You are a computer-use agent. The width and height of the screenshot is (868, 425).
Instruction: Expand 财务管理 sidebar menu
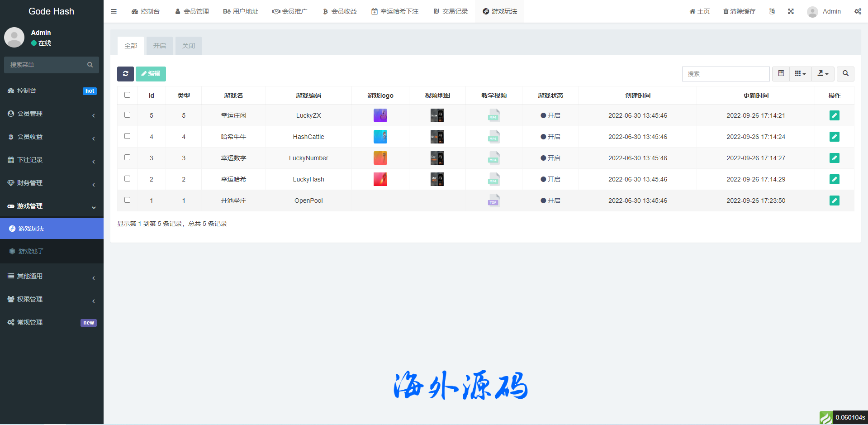[52, 183]
